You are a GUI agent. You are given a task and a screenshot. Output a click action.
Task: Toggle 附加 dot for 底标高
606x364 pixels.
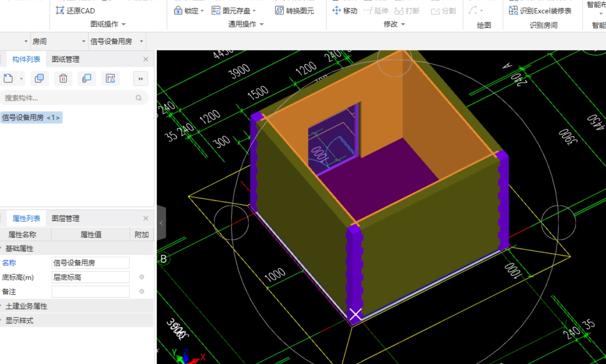coord(142,277)
